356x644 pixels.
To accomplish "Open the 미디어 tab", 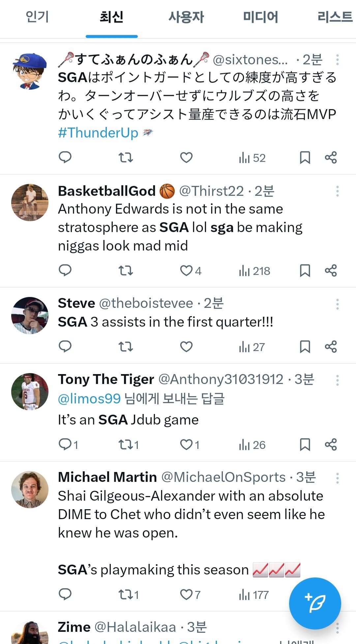I will coord(260,17).
